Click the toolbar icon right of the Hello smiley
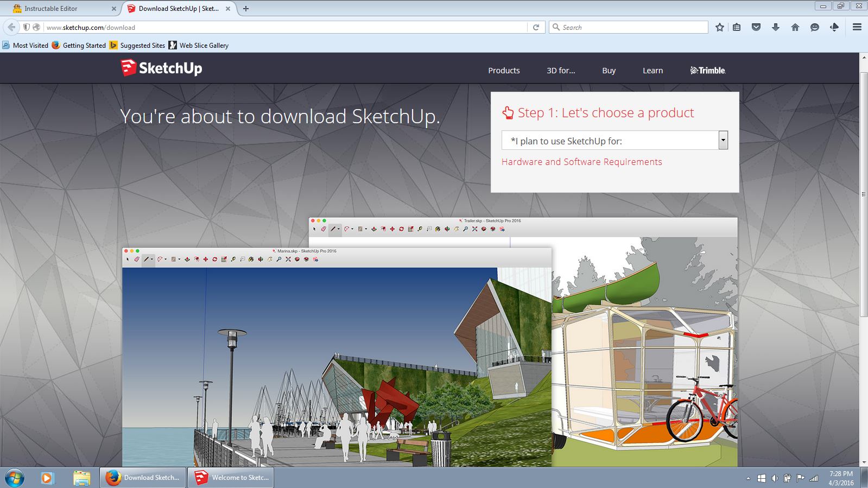Image resolution: width=868 pixels, height=488 pixels. 834,27
